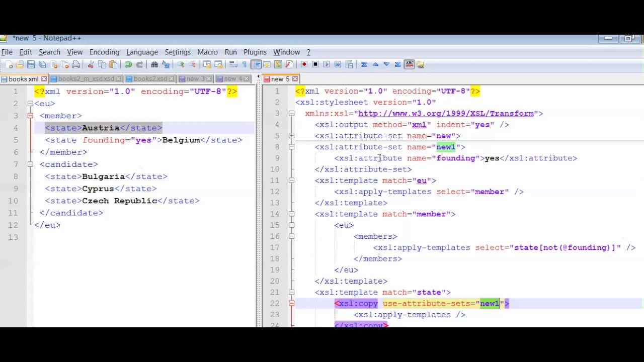Close the new 4 tab
Image resolution: width=644 pixels, height=362 pixels.
(x=247, y=79)
